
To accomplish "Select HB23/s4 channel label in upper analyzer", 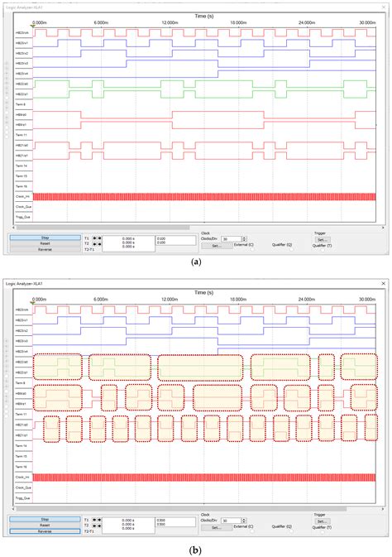I will (22, 74).
